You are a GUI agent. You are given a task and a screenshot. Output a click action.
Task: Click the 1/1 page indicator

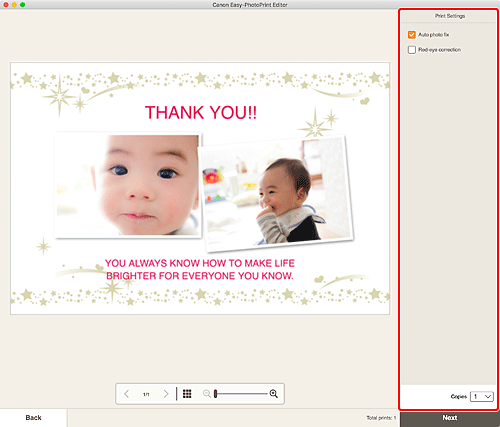click(x=146, y=394)
